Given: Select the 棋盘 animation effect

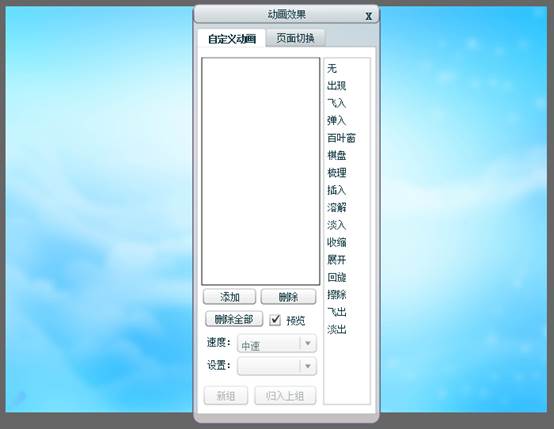Looking at the screenshot, I should pos(336,155).
